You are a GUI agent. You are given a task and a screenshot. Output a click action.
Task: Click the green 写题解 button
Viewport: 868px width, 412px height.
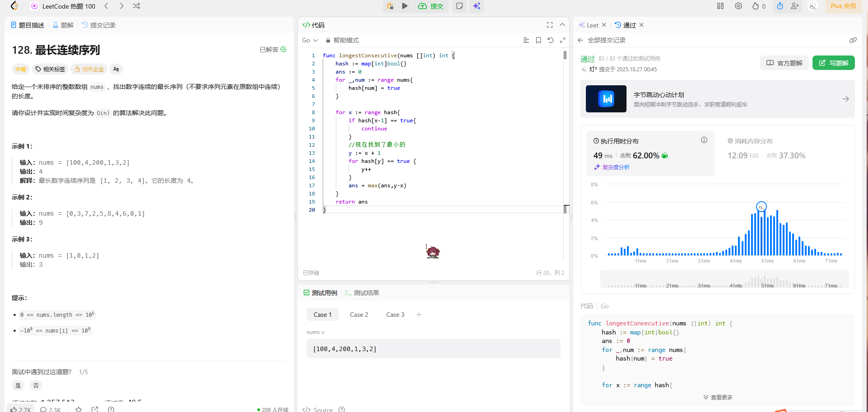pos(833,63)
